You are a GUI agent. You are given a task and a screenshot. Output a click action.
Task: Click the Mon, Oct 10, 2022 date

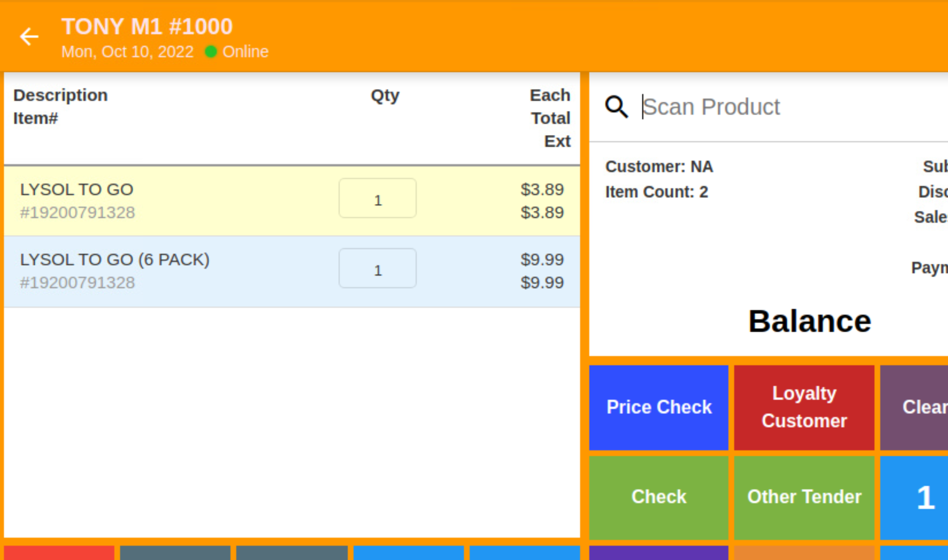pos(127,52)
